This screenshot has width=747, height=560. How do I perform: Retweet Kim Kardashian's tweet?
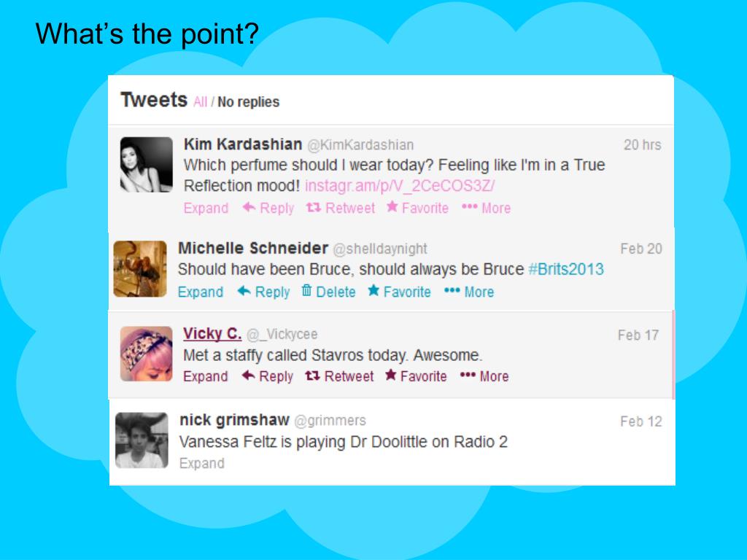[x=340, y=208]
